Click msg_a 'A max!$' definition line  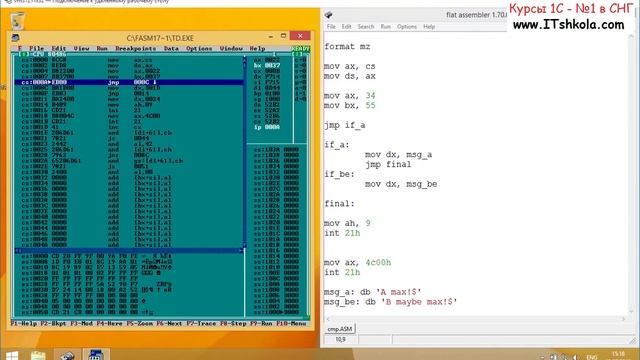(373, 292)
